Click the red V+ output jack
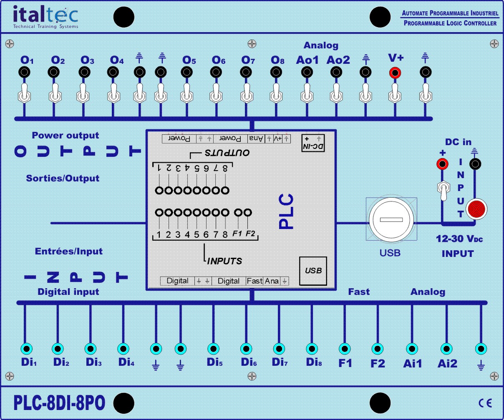Screen dimensions: 504x420 click(x=395, y=73)
